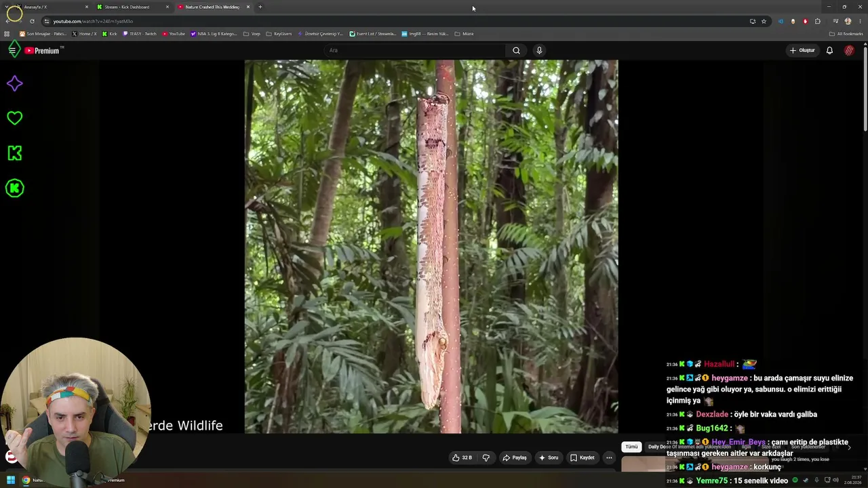This screenshot has height=488, width=868.
Task: Click the YouTube search magnifier button
Action: tap(516, 50)
